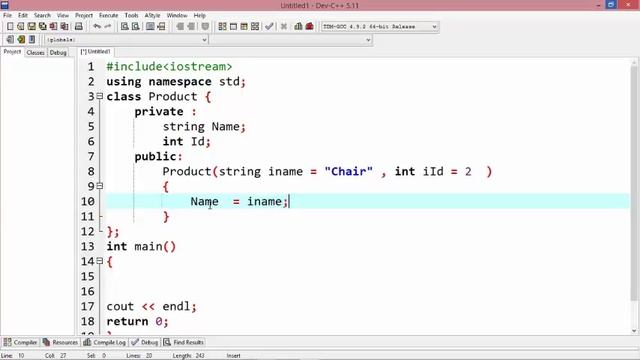Viewport: 640px width, 360px height.
Task: Click on the "Chair" string literal
Action: coord(349,171)
